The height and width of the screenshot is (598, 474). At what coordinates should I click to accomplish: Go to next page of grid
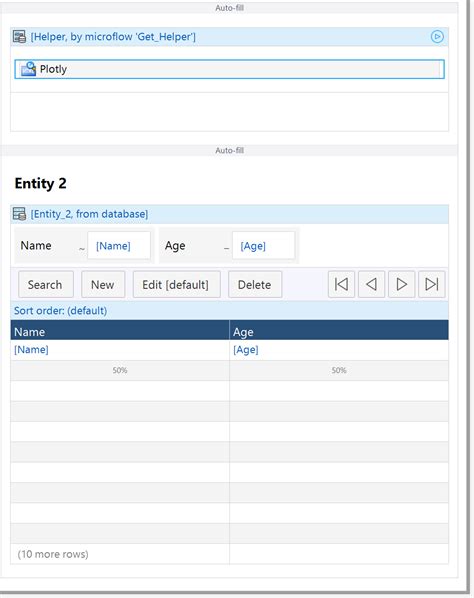point(402,284)
